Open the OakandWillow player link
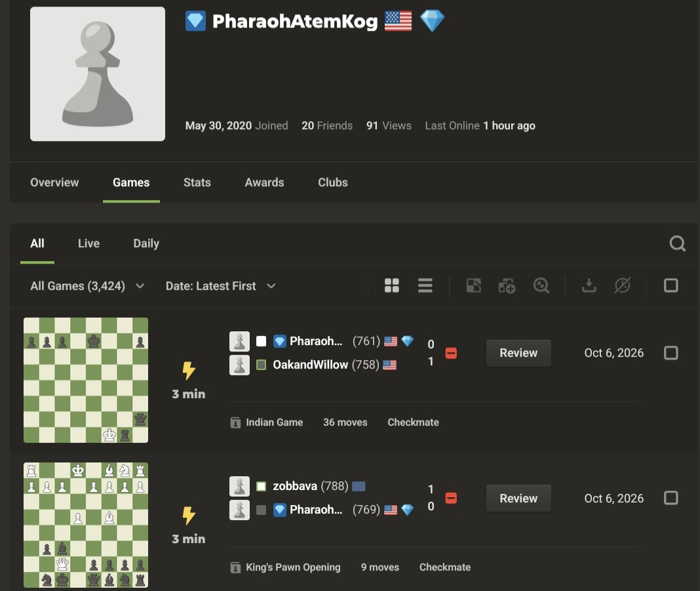Image resolution: width=700 pixels, height=591 pixels. [310, 365]
